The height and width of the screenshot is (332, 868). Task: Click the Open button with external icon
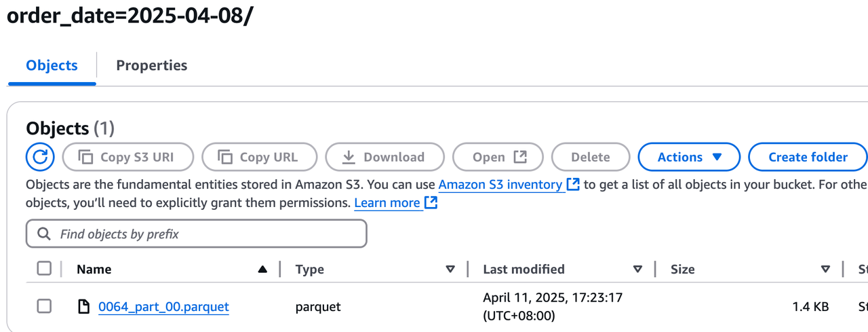click(499, 158)
